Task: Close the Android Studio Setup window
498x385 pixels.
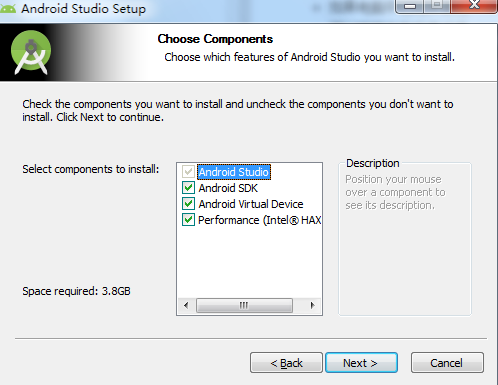Action: click(473, 6)
